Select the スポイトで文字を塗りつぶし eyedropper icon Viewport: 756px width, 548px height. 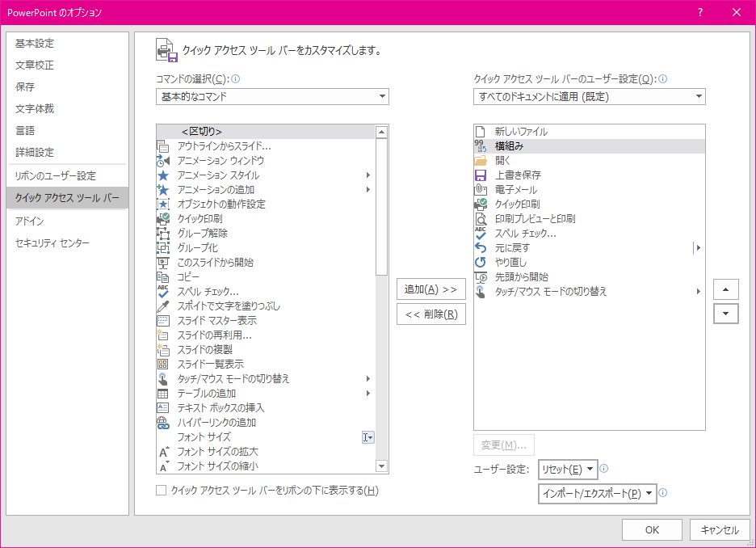[x=163, y=306]
